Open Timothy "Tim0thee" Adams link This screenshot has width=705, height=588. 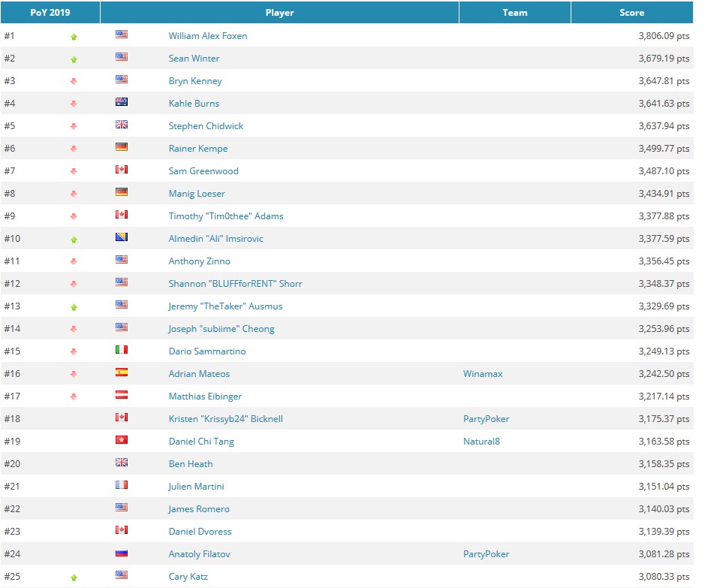(226, 216)
